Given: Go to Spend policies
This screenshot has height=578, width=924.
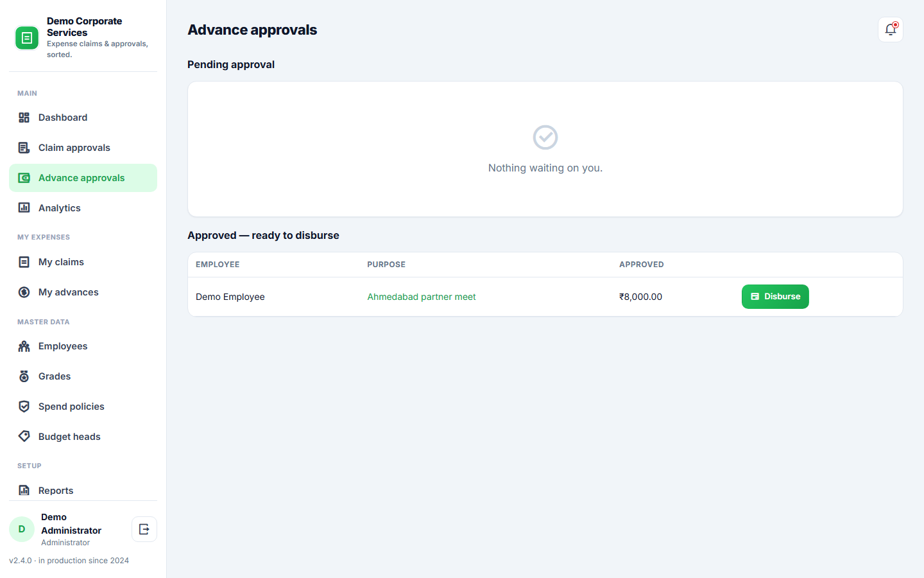Looking at the screenshot, I should point(83,407).
